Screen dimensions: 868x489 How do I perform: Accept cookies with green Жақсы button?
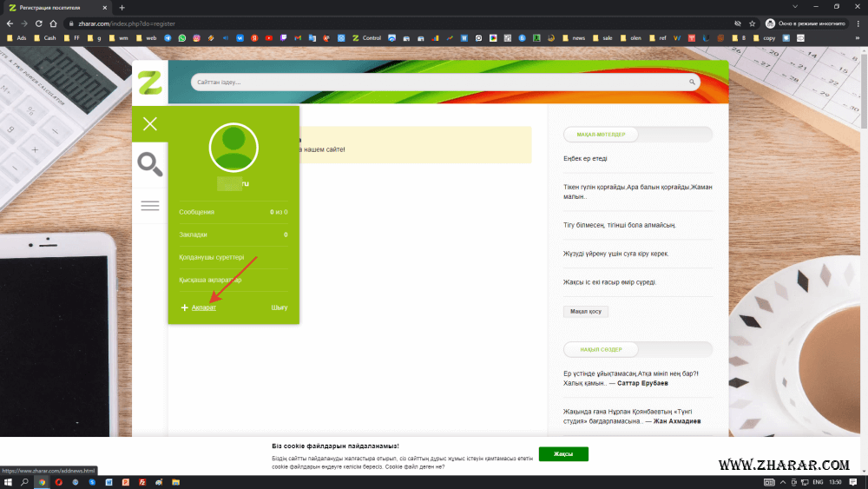pyautogui.click(x=563, y=454)
